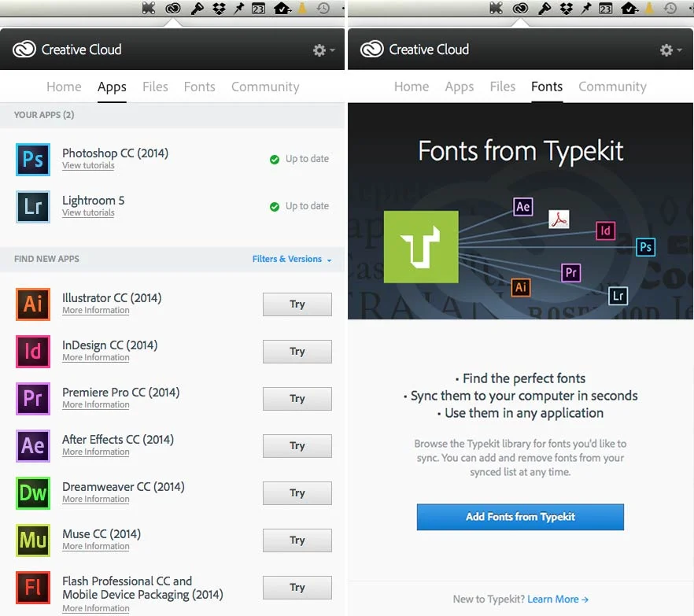Click the Flash Professional CC app icon
The width and height of the screenshot is (694, 616).
point(33,588)
